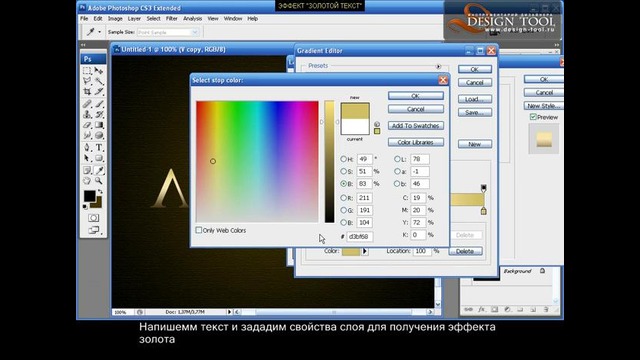Viewport: 640px width, 360px height.
Task: Select the Shape tool
Action: 99,158
